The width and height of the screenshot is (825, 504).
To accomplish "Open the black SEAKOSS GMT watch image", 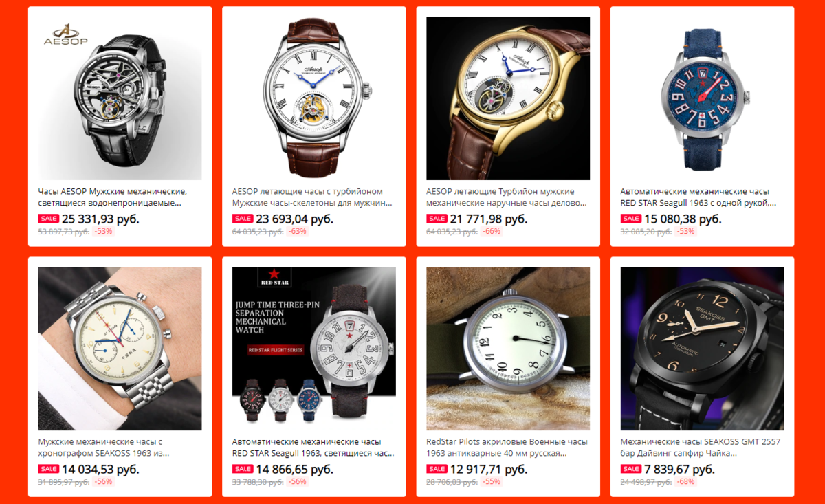I will click(702, 349).
